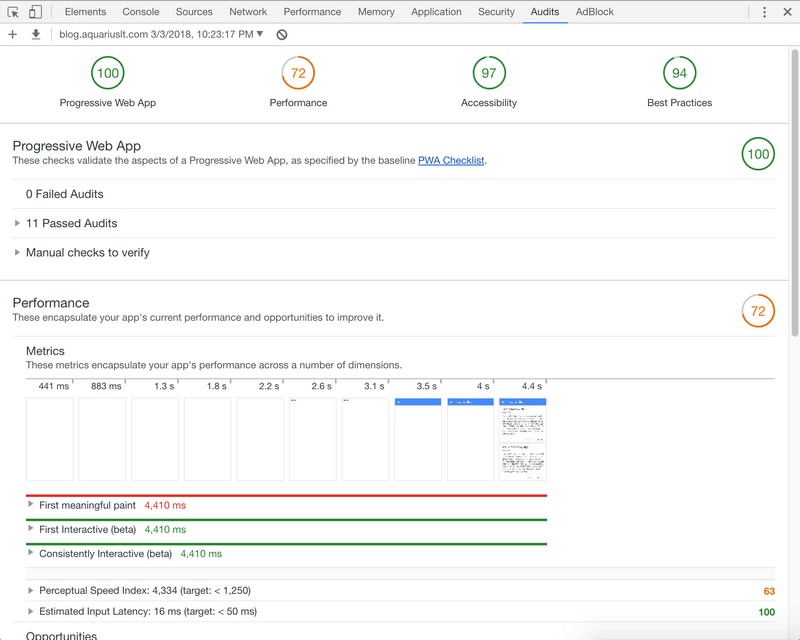Click the Progressive Web App 100 gauge
Viewport: 800px width, 640px height.
(107, 73)
